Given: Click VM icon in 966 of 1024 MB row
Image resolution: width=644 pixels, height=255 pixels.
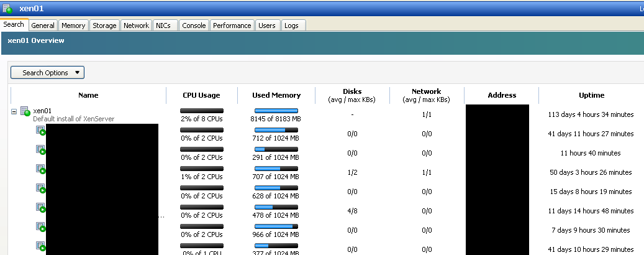Looking at the screenshot, I should click(x=40, y=227).
